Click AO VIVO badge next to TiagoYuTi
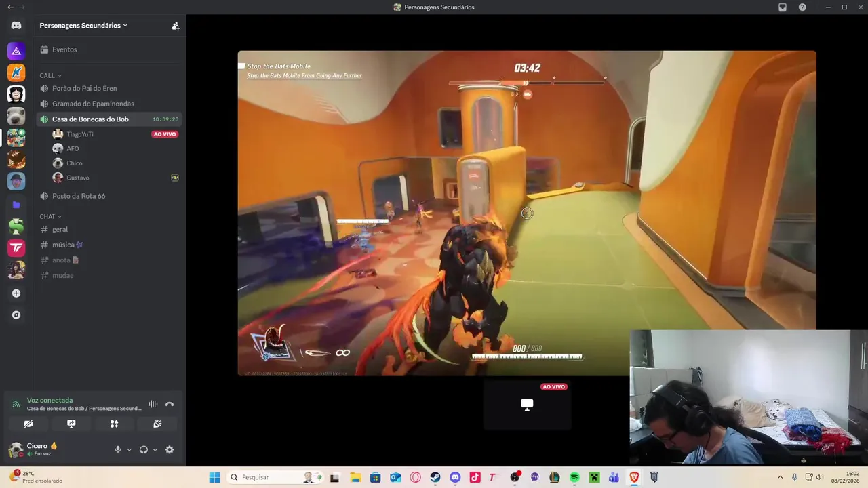Viewport: 868px width, 488px height. [x=165, y=134]
